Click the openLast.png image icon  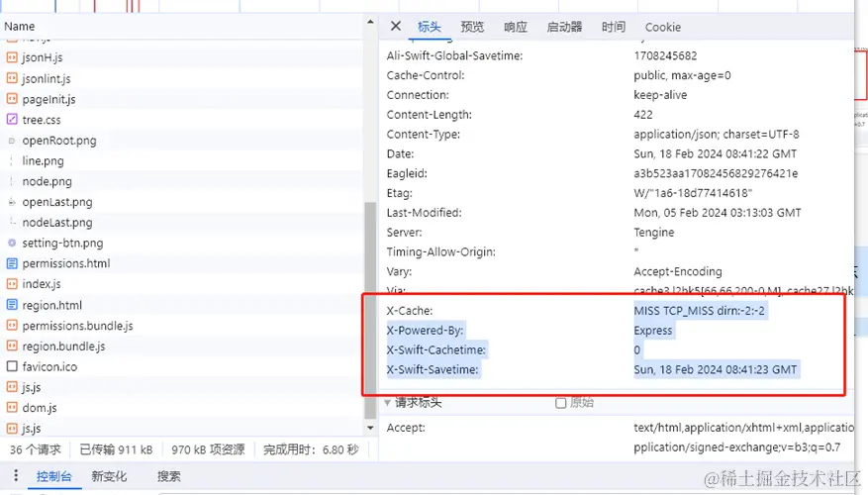(x=12, y=202)
